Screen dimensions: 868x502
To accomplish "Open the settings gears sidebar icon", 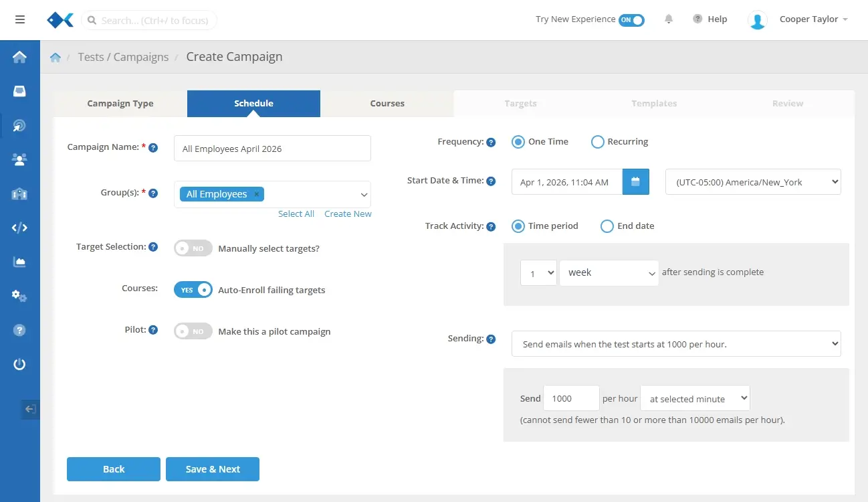I will tap(19, 296).
